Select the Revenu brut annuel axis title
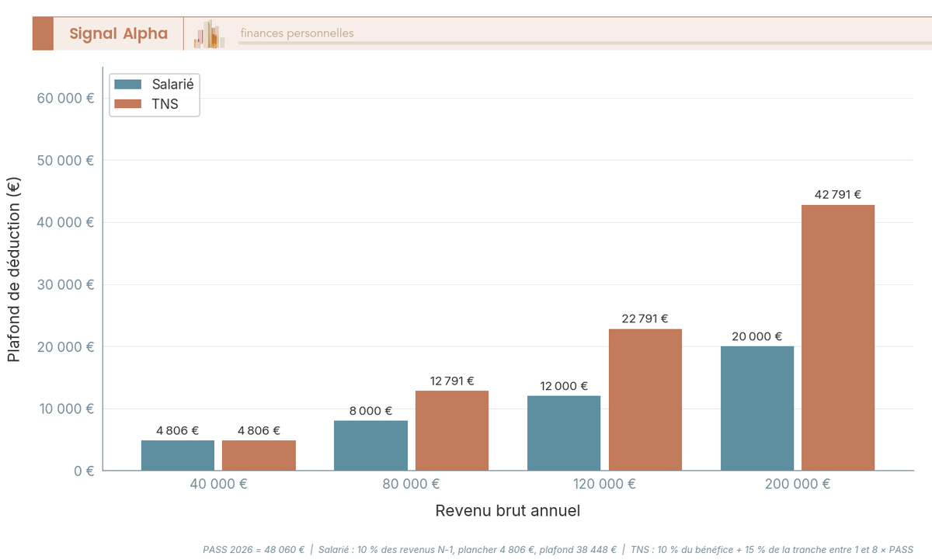 pyautogui.click(x=508, y=510)
